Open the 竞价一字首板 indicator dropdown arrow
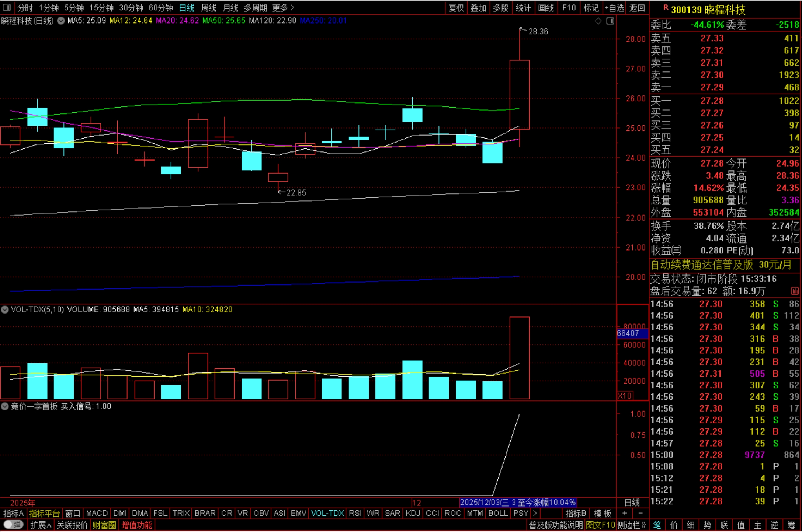 pos(5,406)
